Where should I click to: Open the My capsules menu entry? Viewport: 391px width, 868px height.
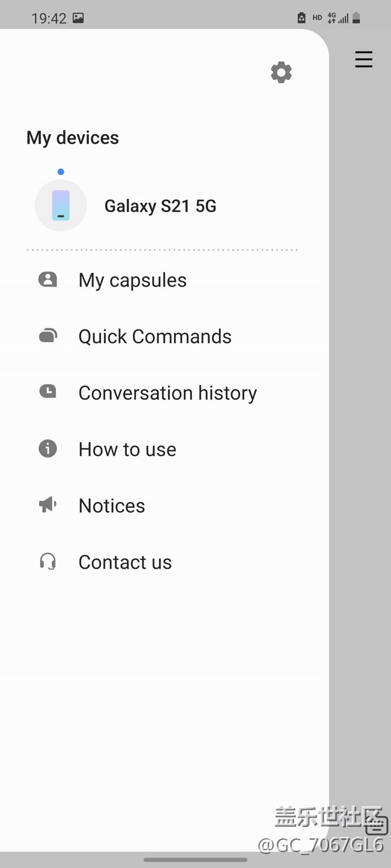tap(132, 280)
